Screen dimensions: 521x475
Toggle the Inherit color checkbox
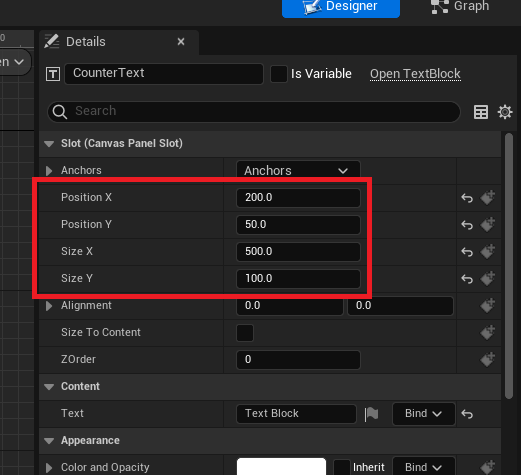(342, 467)
